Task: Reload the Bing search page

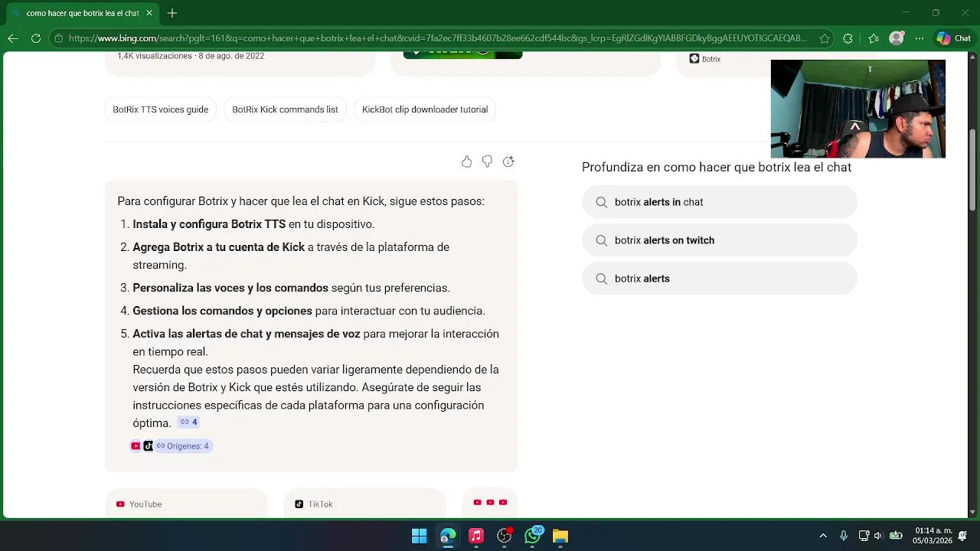Action: (36, 38)
